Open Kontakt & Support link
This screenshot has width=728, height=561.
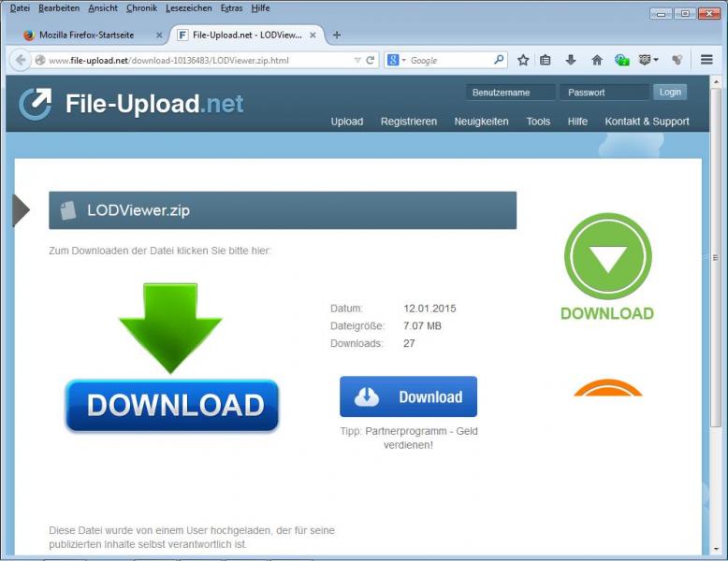tap(647, 122)
